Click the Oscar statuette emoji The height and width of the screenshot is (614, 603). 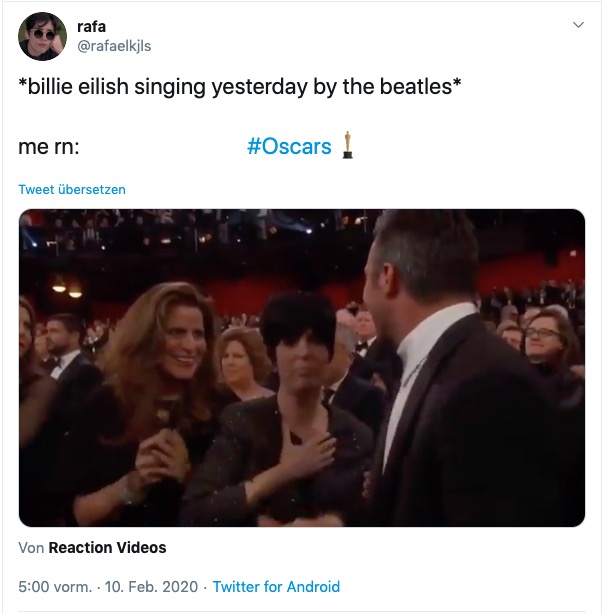(347, 145)
